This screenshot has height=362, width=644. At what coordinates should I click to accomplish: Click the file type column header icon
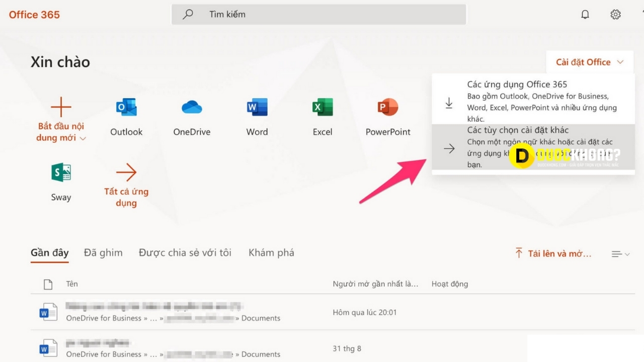point(48,284)
